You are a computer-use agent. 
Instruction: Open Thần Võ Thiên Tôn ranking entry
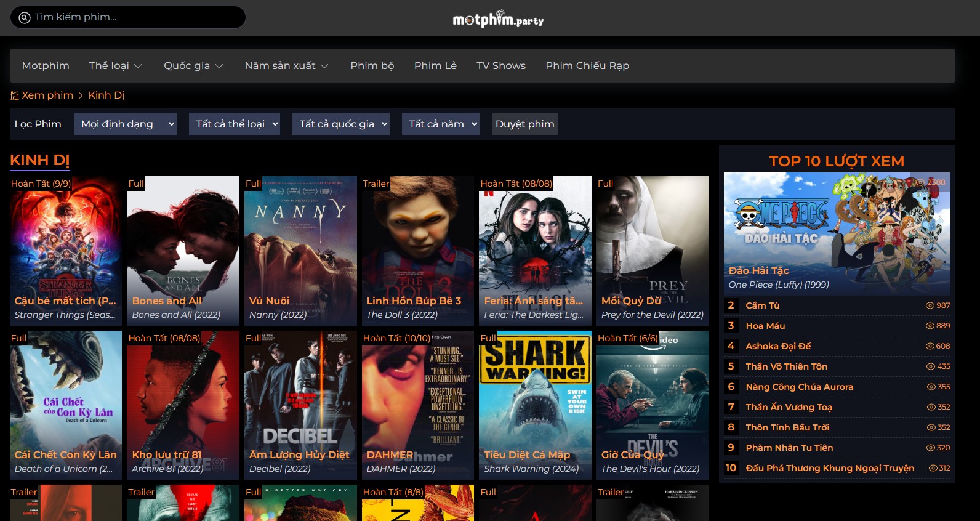[x=786, y=366]
